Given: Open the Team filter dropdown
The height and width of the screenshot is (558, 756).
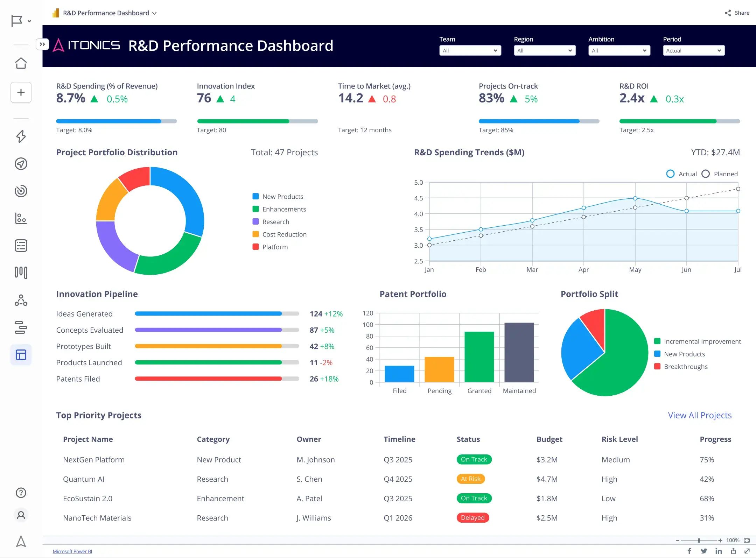Looking at the screenshot, I should 470,50.
